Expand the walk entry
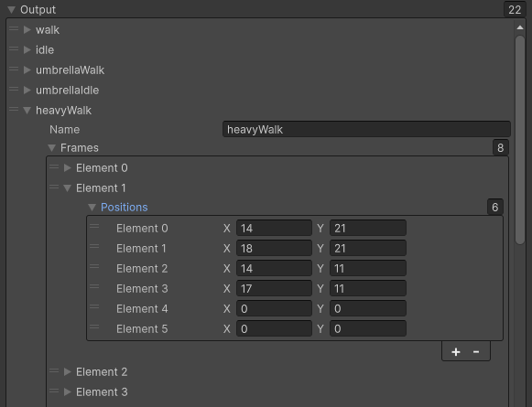The image size is (532, 407). [x=27, y=30]
